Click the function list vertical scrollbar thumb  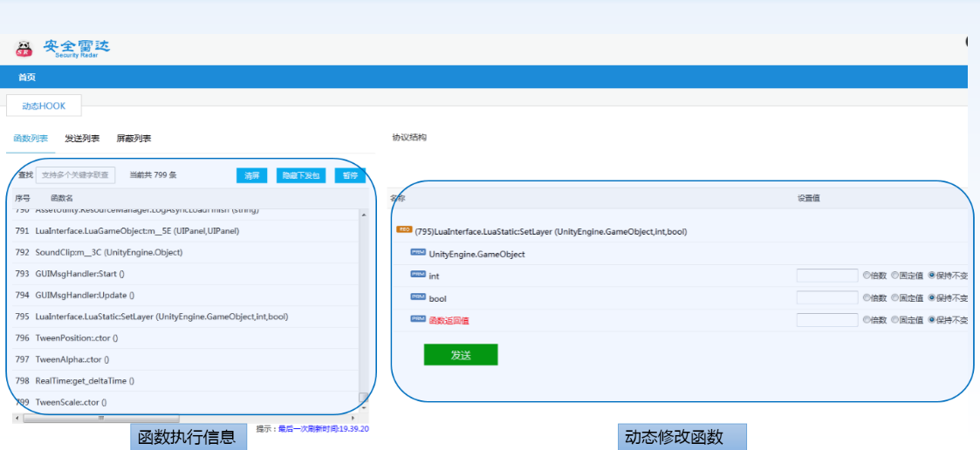coord(364,398)
